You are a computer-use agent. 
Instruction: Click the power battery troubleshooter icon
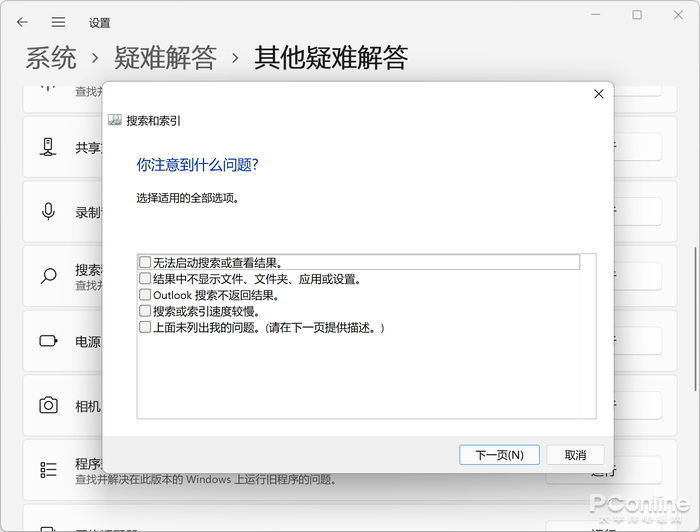pos(48,341)
